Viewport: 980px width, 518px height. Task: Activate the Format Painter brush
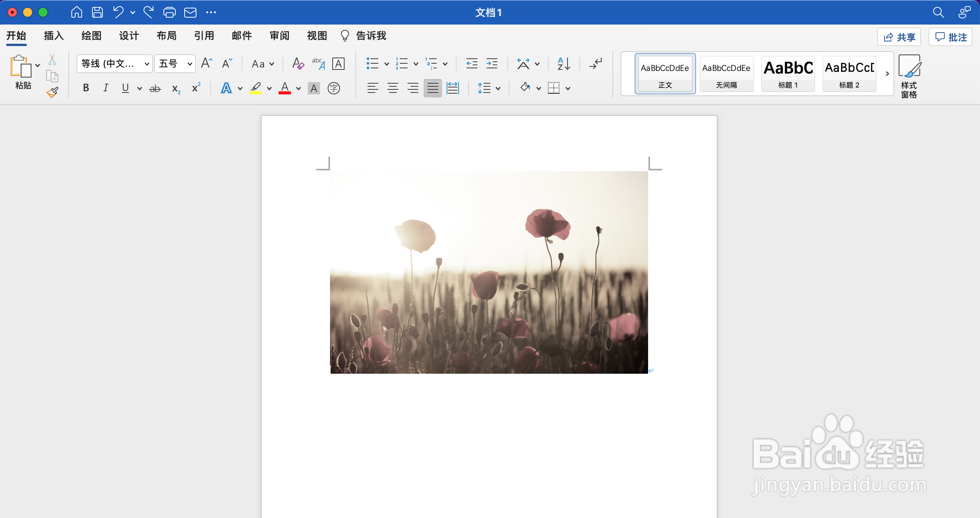52,92
